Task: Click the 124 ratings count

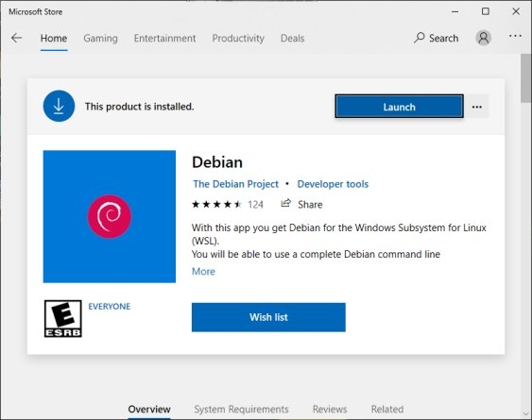Action: tap(255, 205)
